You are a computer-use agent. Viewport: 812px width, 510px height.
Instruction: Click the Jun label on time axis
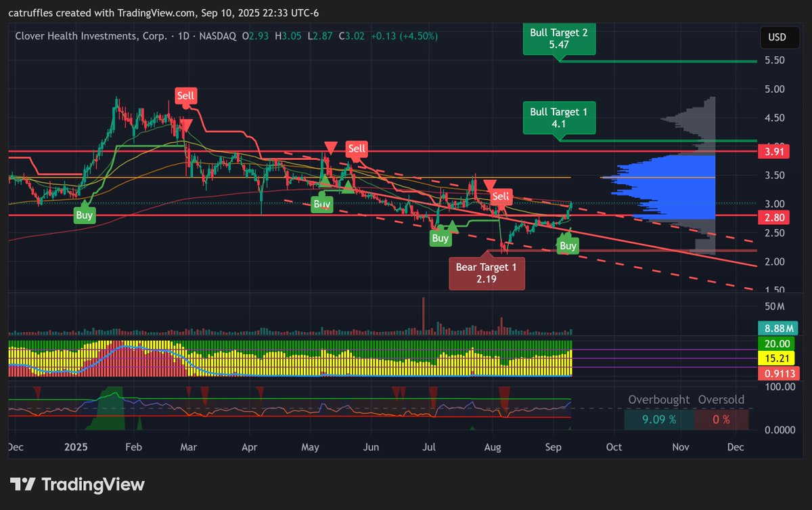coord(370,448)
